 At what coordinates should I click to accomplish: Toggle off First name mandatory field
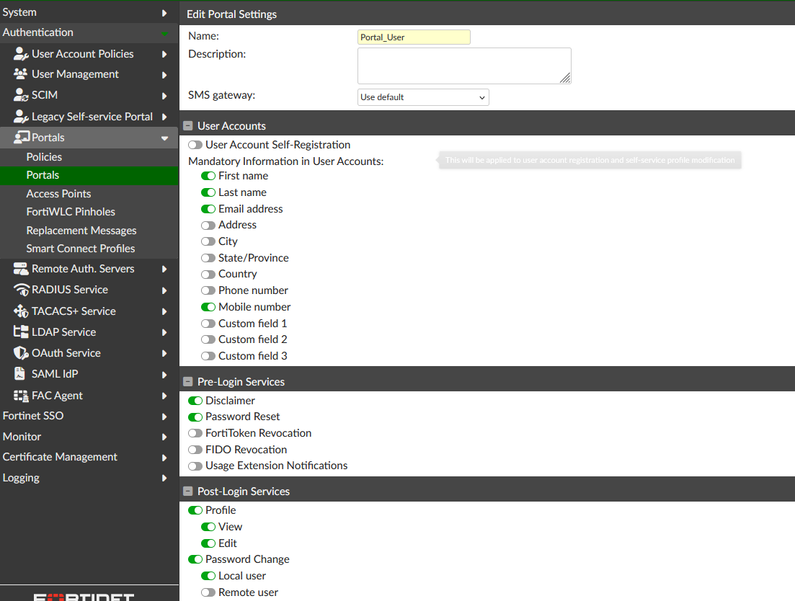(208, 176)
